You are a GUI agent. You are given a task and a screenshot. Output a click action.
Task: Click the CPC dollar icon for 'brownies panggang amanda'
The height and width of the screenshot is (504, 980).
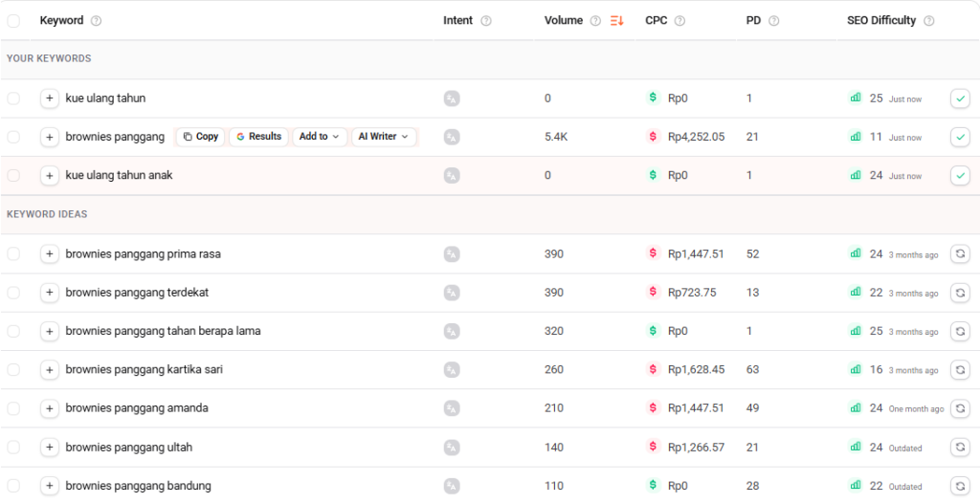(653, 407)
